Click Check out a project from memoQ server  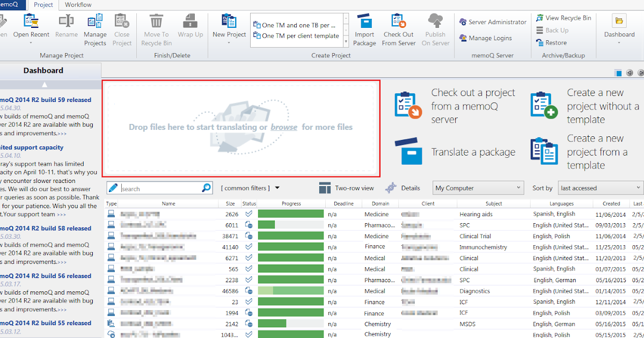[455, 106]
